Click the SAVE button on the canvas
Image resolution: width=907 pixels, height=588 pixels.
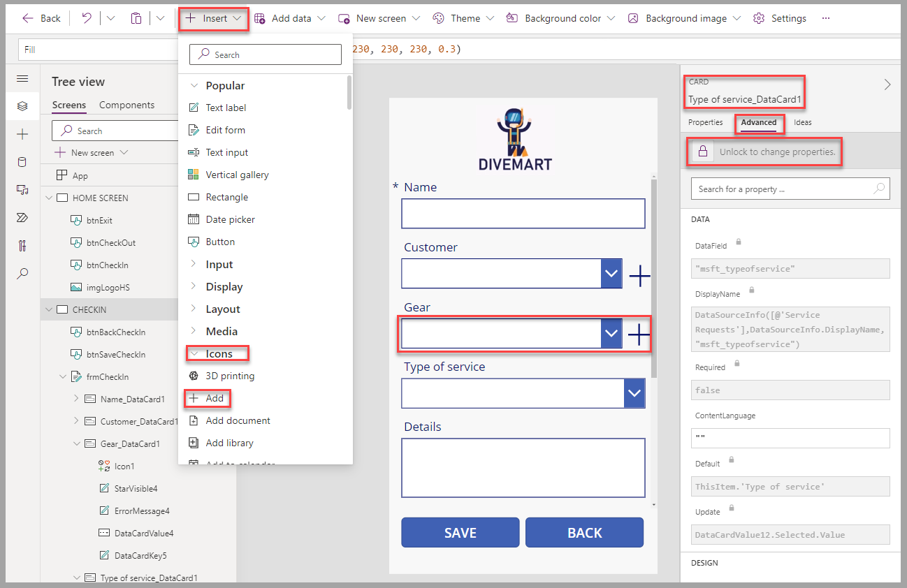coord(460,532)
